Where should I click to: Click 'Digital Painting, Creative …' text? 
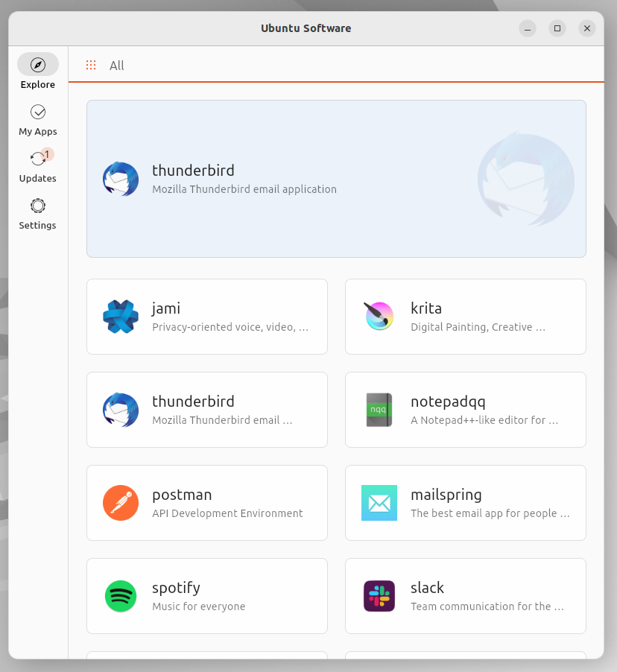(478, 327)
